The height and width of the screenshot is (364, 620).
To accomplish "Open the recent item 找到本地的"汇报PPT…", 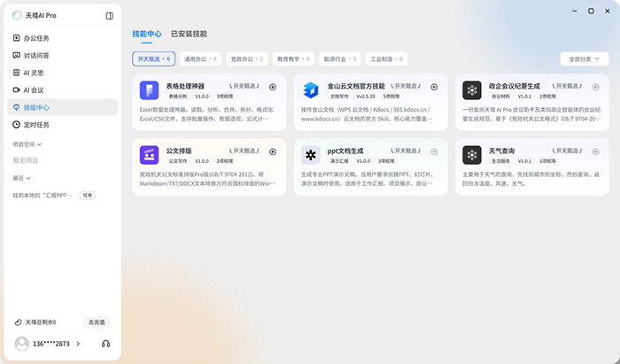I will tap(43, 195).
